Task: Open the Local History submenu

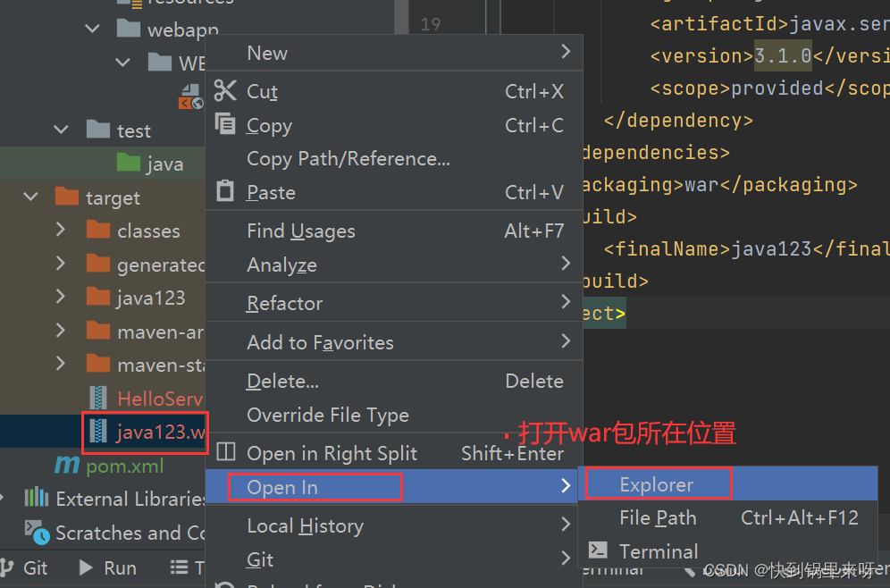Action: pos(394,525)
